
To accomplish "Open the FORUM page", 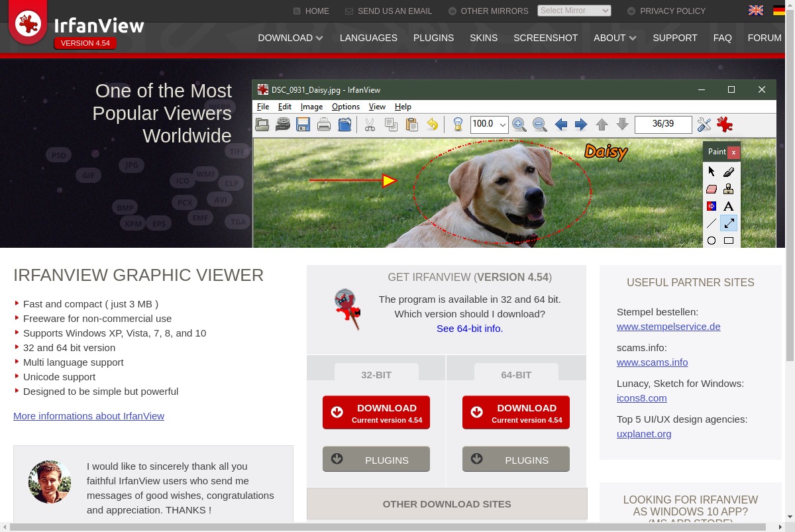I will (x=765, y=38).
